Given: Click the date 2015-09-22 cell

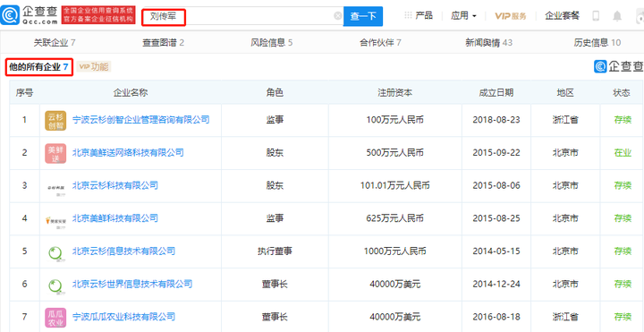Looking at the screenshot, I should (496, 152).
